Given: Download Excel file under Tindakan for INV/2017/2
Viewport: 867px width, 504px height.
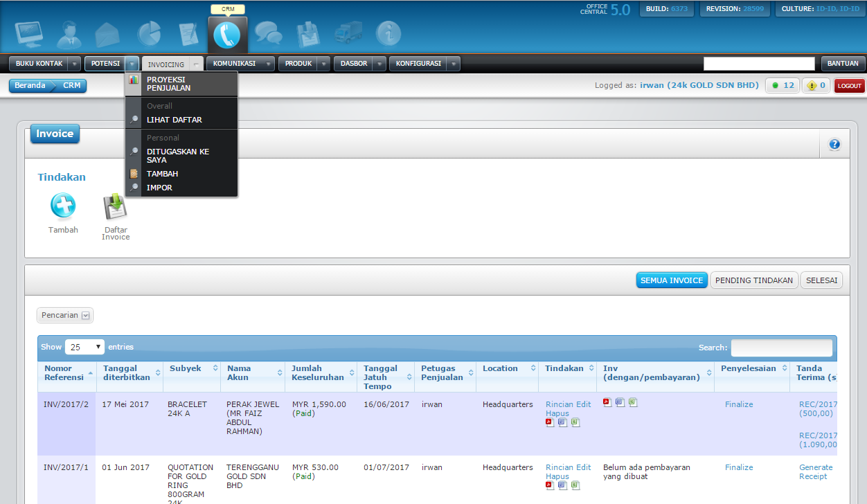Looking at the screenshot, I should point(575,423).
